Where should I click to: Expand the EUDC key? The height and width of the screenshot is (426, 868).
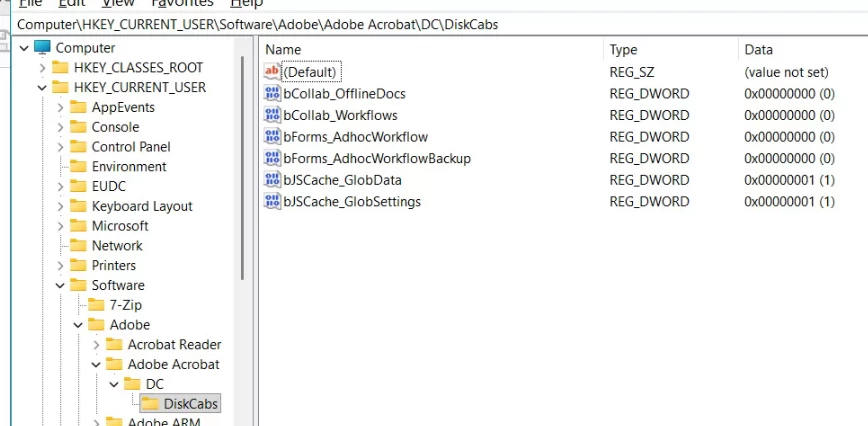tap(61, 186)
